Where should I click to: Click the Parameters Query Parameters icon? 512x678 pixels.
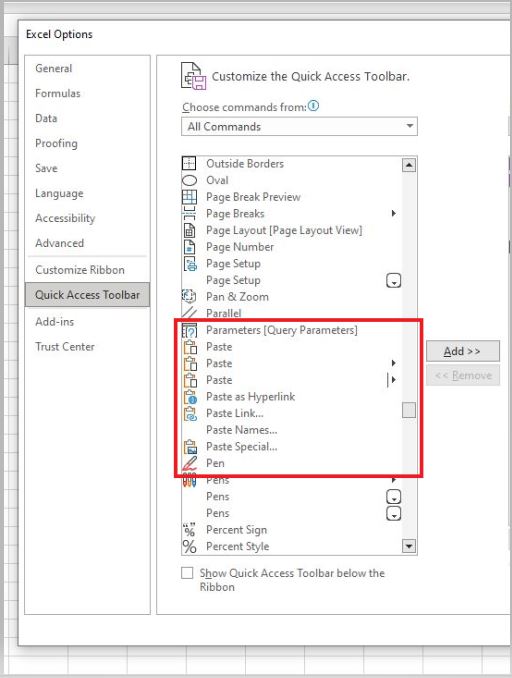(x=189, y=330)
